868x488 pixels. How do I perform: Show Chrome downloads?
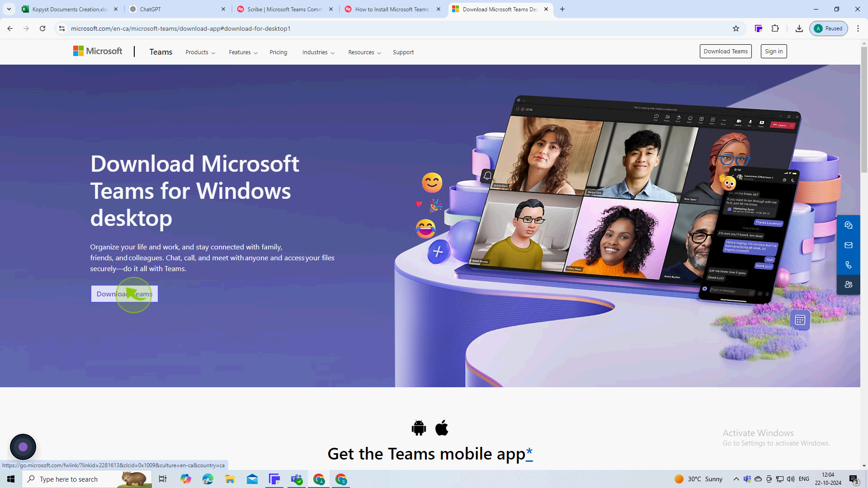799,28
